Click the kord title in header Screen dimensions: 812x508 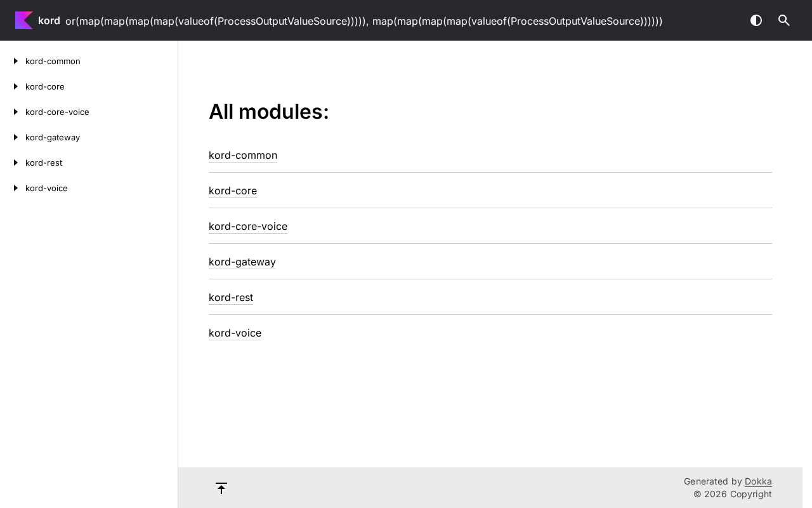pyautogui.click(x=49, y=20)
